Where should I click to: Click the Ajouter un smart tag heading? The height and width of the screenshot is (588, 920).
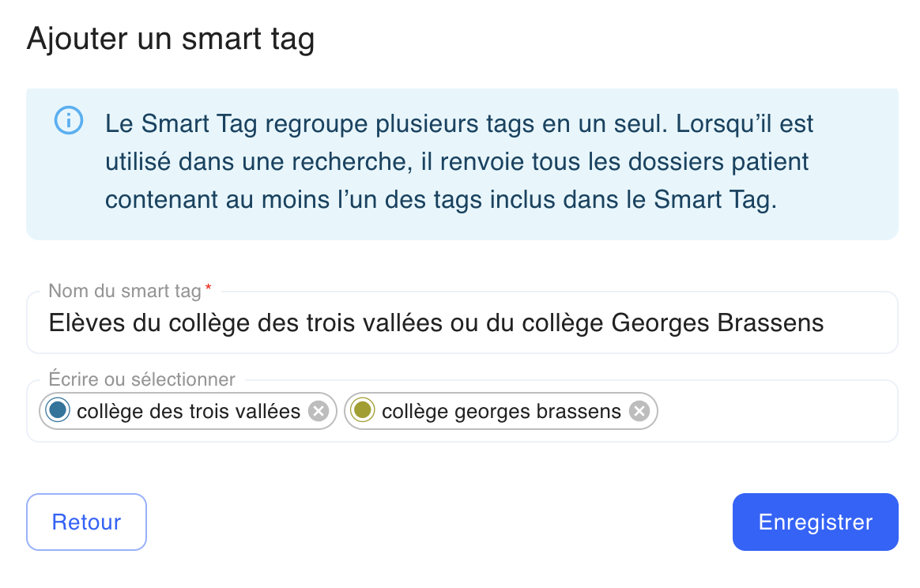pyautogui.click(x=171, y=39)
